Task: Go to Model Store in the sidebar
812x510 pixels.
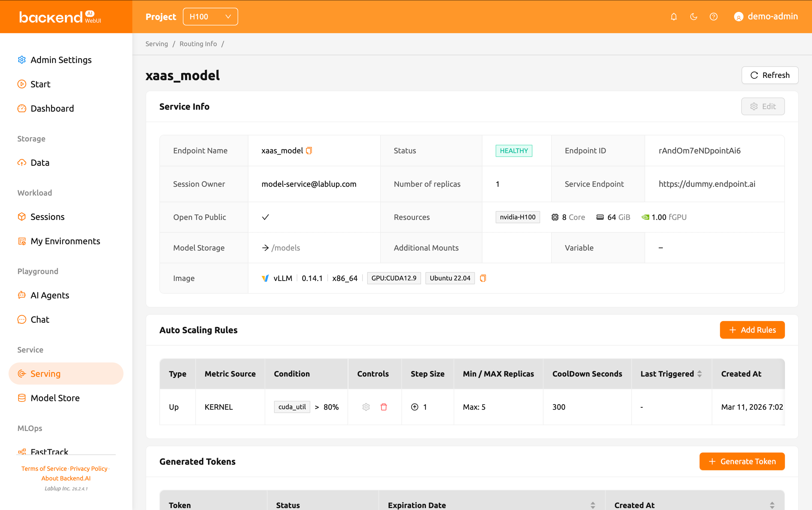Action: 55,398
